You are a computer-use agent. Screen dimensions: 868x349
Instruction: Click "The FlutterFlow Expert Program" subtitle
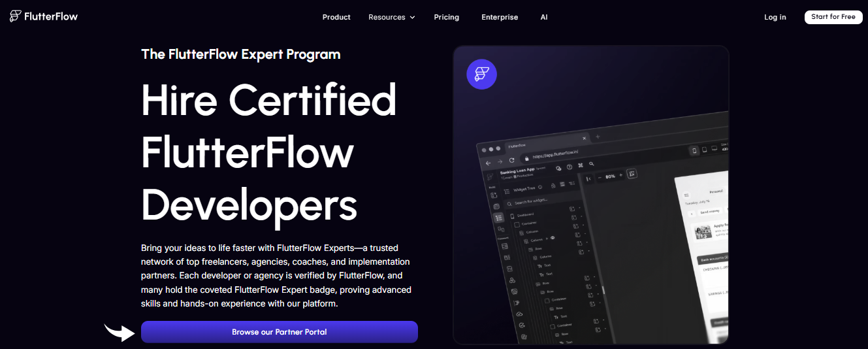[x=241, y=54]
